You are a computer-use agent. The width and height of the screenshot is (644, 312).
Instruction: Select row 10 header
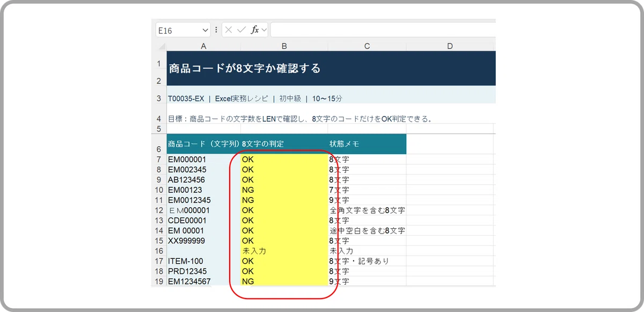click(x=159, y=190)
